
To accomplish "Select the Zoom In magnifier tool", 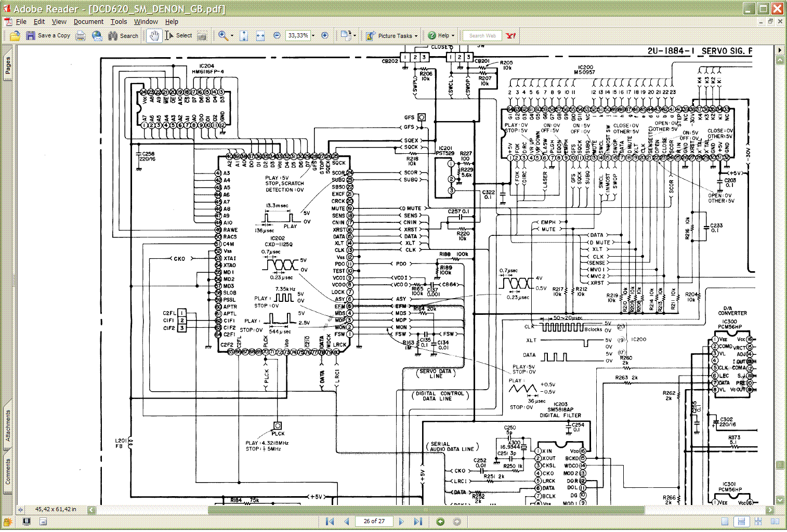I will click(x=223, y=35).
